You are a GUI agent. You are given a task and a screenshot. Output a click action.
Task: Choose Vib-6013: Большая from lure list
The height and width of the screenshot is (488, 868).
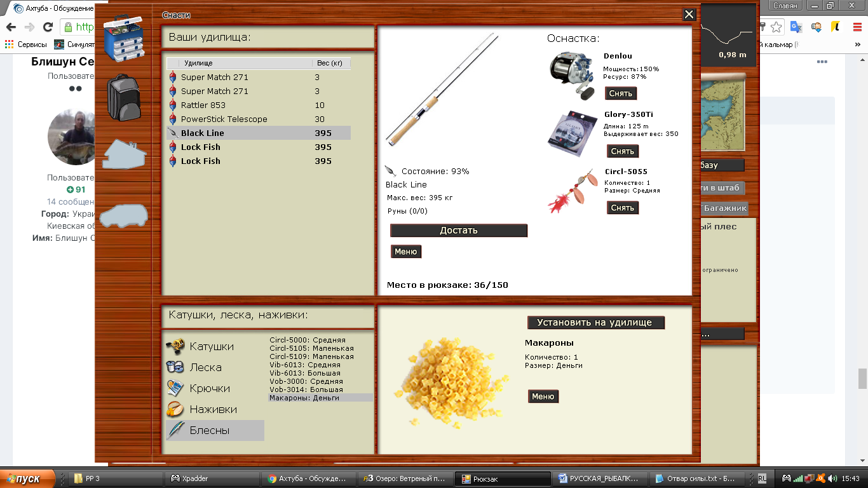[x=304, y=373]
